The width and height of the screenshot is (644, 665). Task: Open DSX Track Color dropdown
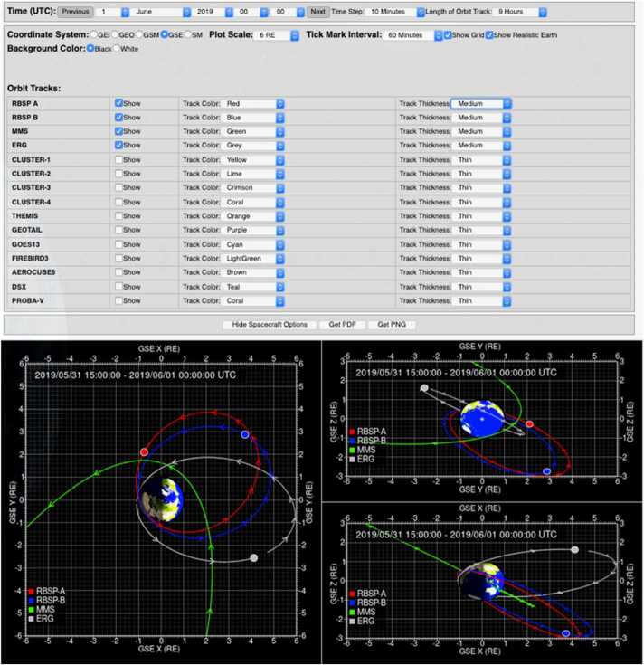pyautogui.click(x=253, y=287)
